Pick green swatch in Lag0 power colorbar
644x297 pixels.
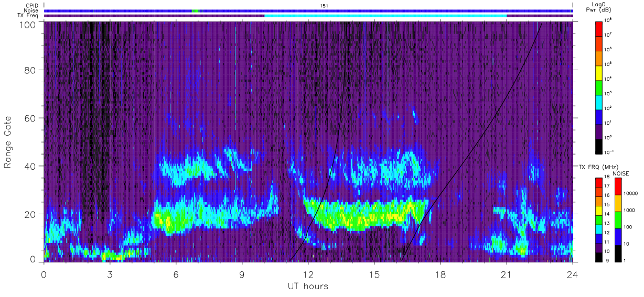click(599, 87)
